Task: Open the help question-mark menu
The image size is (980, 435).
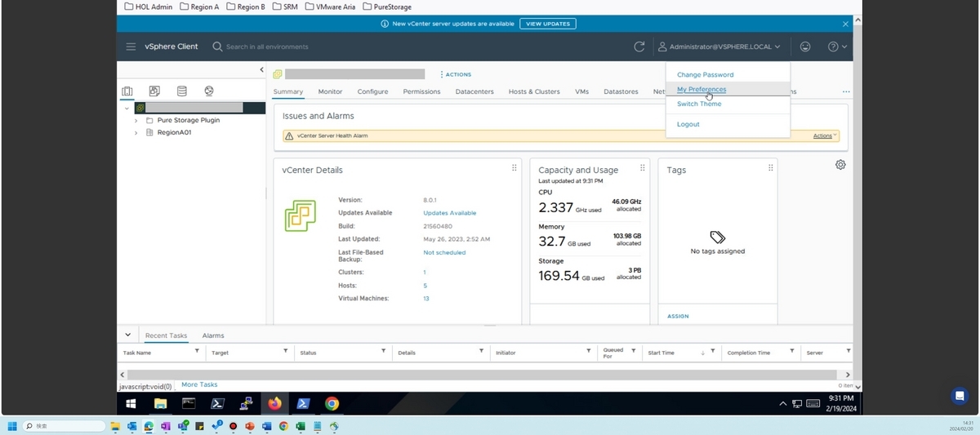Action: [x=837, y=47]
